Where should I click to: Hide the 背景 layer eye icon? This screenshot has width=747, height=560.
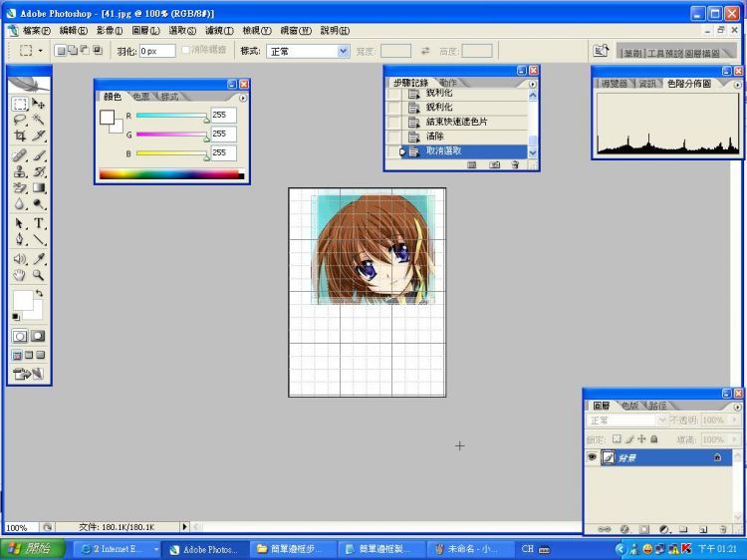pyautogui.click(x=592, y=456)
